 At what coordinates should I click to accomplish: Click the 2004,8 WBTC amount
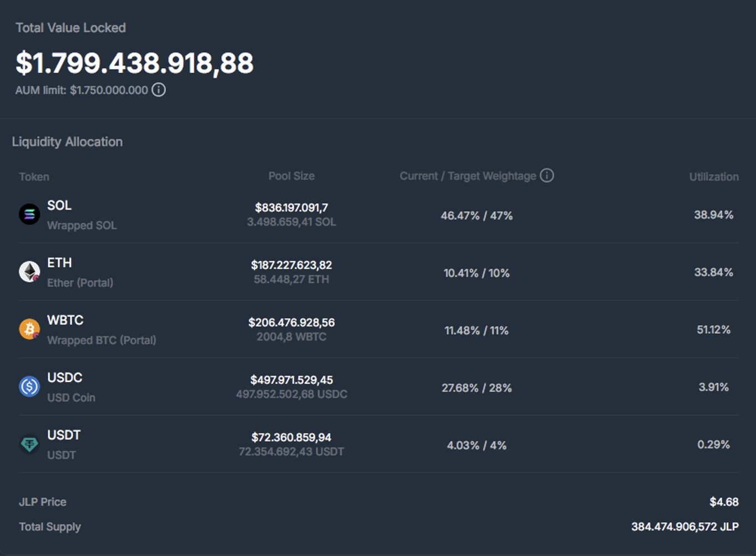[291, 336]
